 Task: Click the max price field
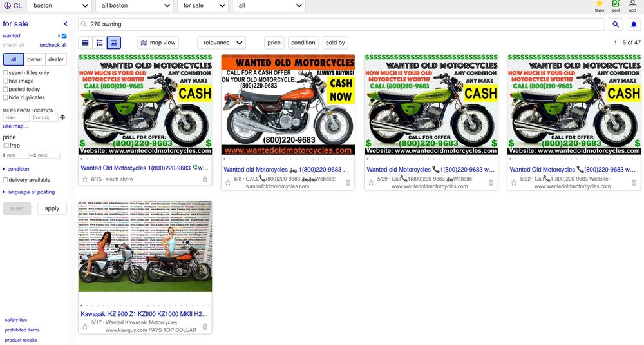(48, 155)
